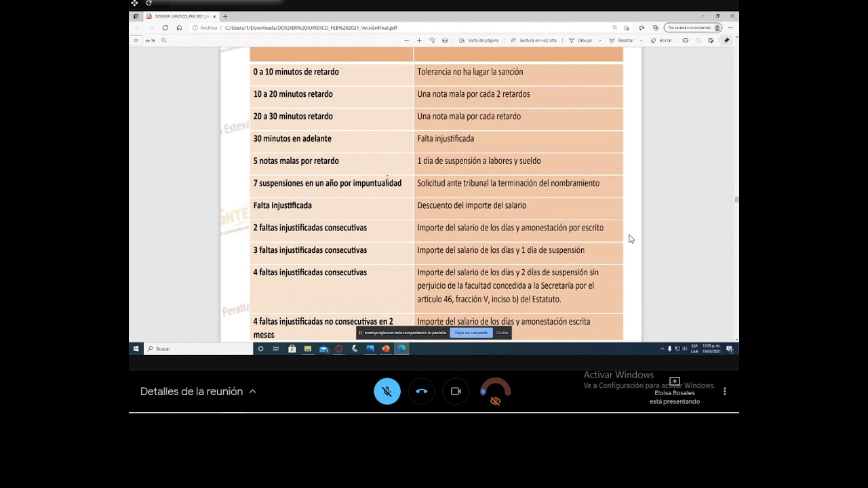Click fit to page icon in PDF toolbar
The width and height of the screenshot is (868, 488).
tap(445, 41)
